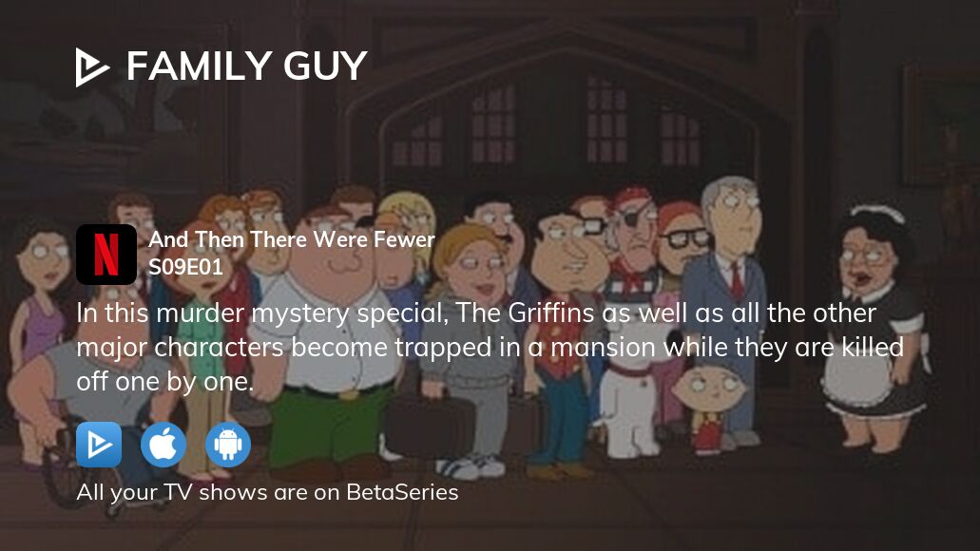Viewport: 980px width, 551px height.
Task: Click the All your TV shows are on BetaSeries tagline
Action: tap(267, 492)
